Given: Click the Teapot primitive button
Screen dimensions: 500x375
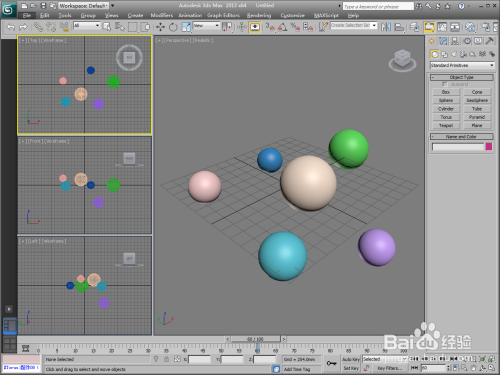Looking at the screenshot, I should coord(446,125).
